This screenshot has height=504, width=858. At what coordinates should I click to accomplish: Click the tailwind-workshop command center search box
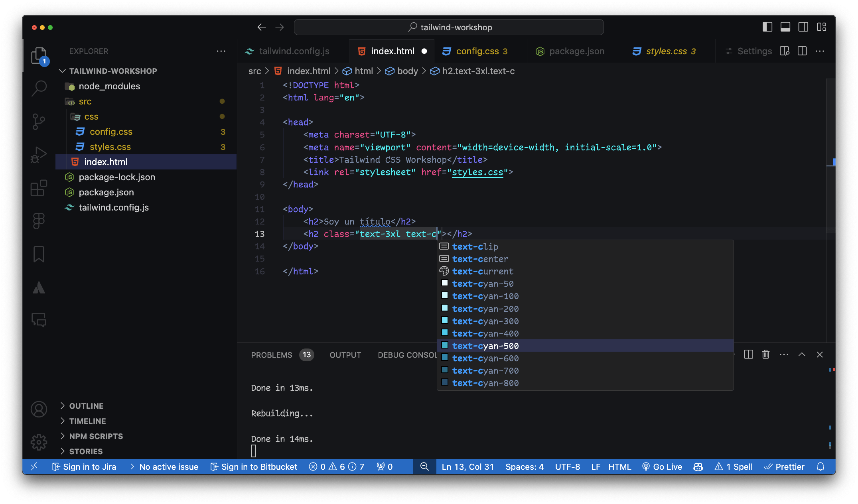point(449,27)
